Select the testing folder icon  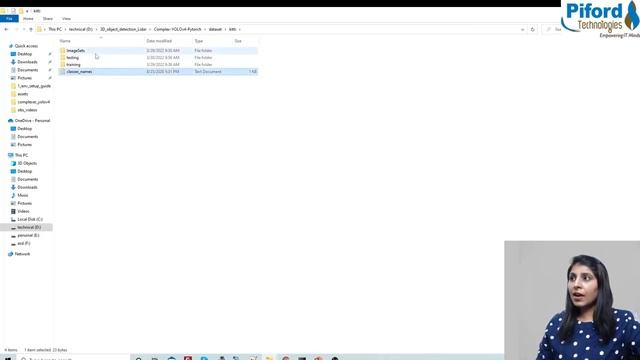pyautogui.click(x=62, y=58)
